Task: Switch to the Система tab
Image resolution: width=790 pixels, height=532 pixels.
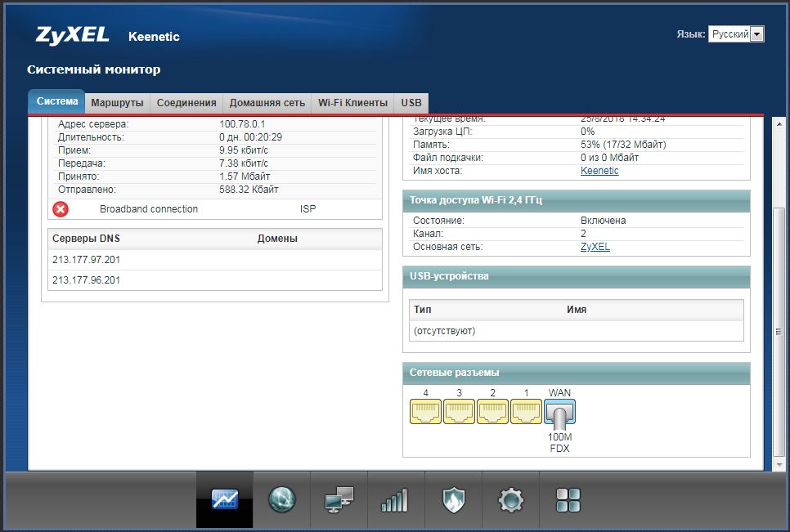Action: [x=57, y=101]
